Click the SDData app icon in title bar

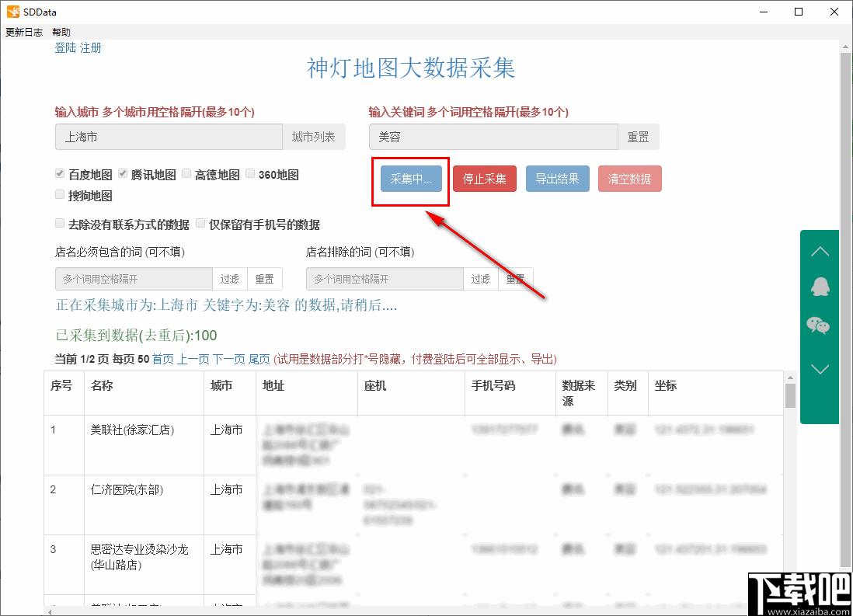13,12
